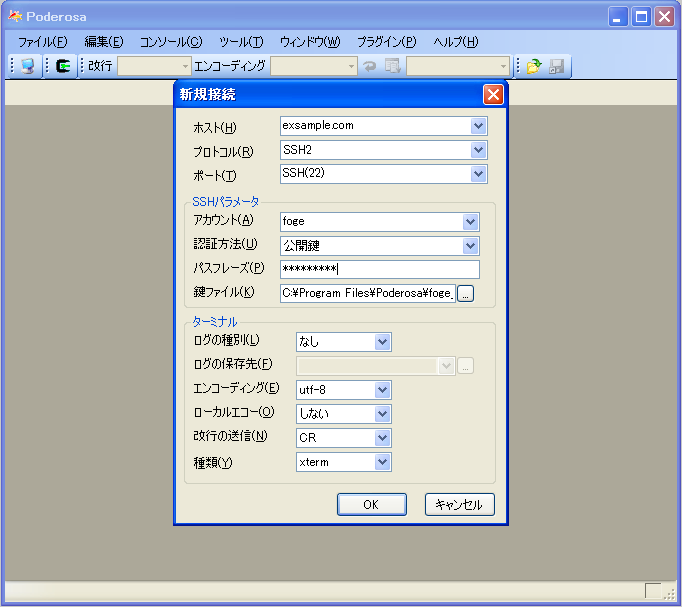
Task: Click the open folder icon in toolbar
Action: point(534,66)
